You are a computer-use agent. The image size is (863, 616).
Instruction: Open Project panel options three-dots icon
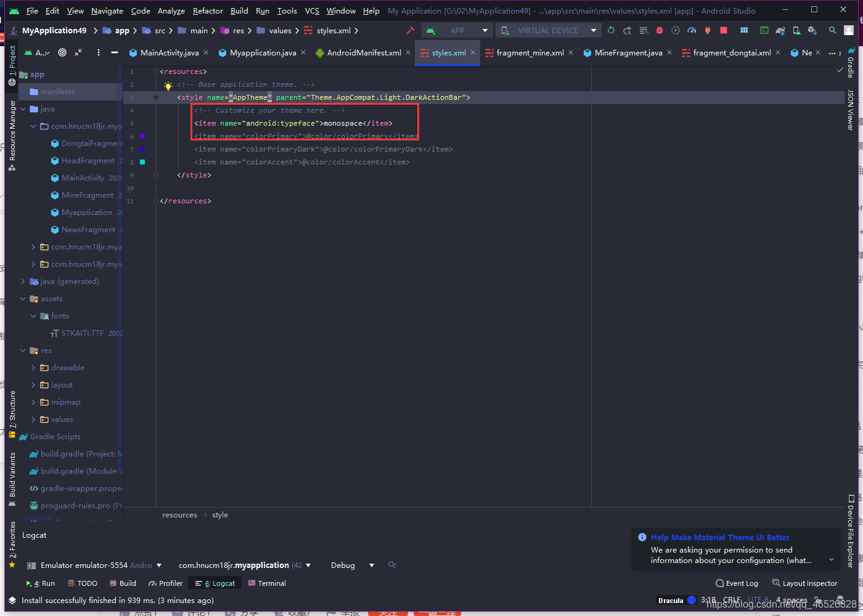99,52
